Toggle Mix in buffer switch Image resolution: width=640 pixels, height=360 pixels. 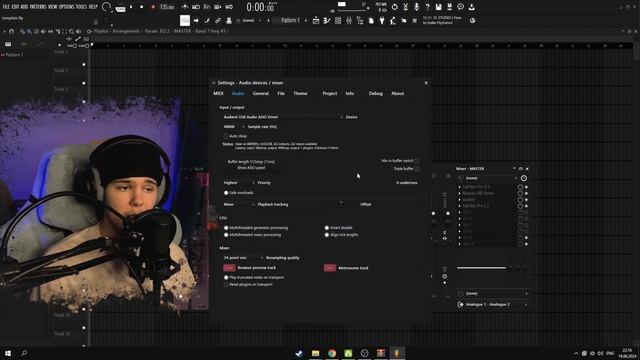417,161
